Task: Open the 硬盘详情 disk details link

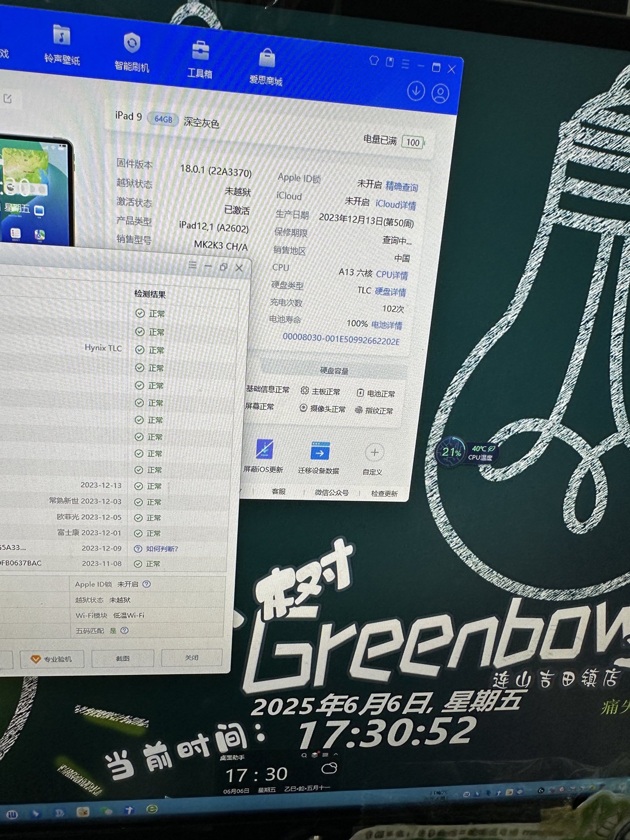Action: click(390, 292)
